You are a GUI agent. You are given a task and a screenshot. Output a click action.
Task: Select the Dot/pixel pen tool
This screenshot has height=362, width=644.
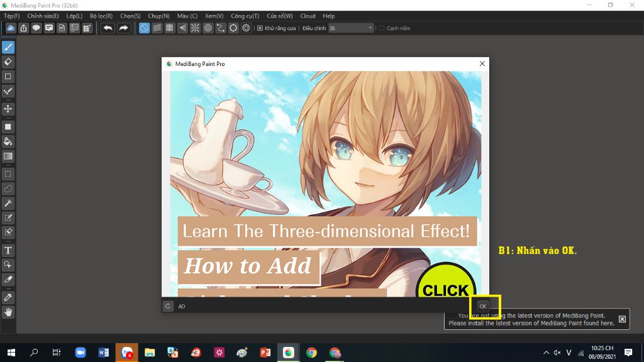(8, 92)
